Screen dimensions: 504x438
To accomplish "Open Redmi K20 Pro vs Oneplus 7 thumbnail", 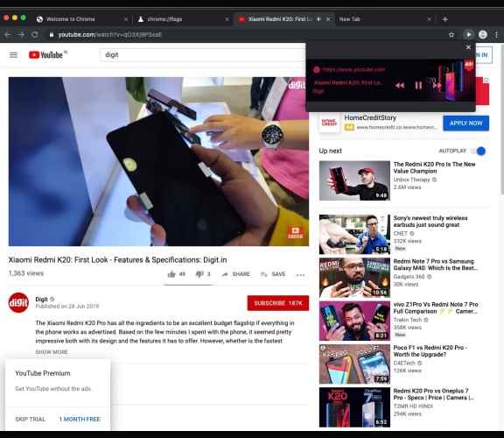I will pyautogui.click(x=354, y=407).
